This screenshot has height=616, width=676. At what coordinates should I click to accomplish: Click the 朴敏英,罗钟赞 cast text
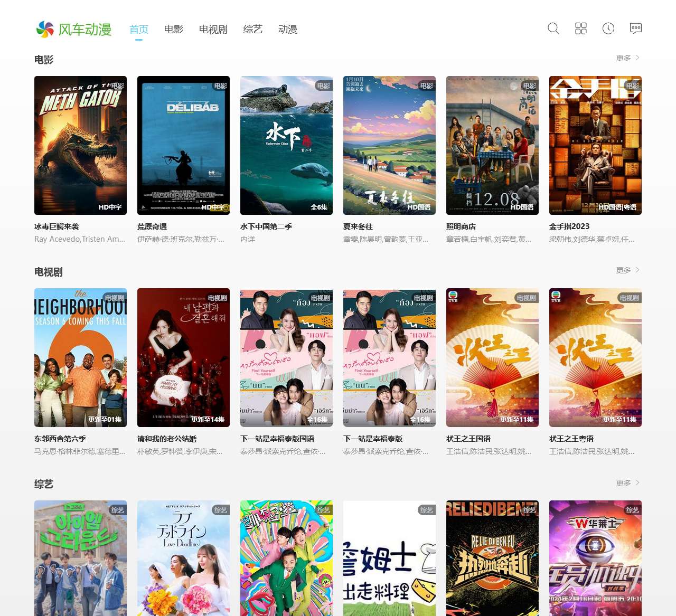click(180, 451)
